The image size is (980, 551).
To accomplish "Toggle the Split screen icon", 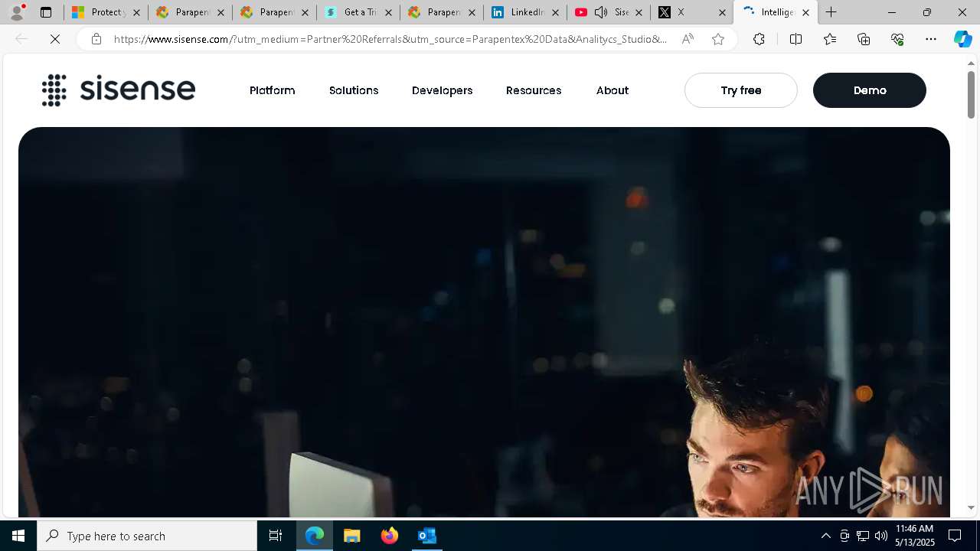I will (x=795, y=39).
